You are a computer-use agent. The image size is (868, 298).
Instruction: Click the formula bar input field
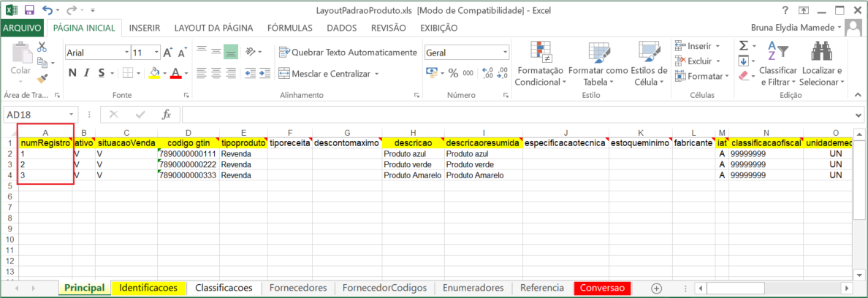[518, 115]
